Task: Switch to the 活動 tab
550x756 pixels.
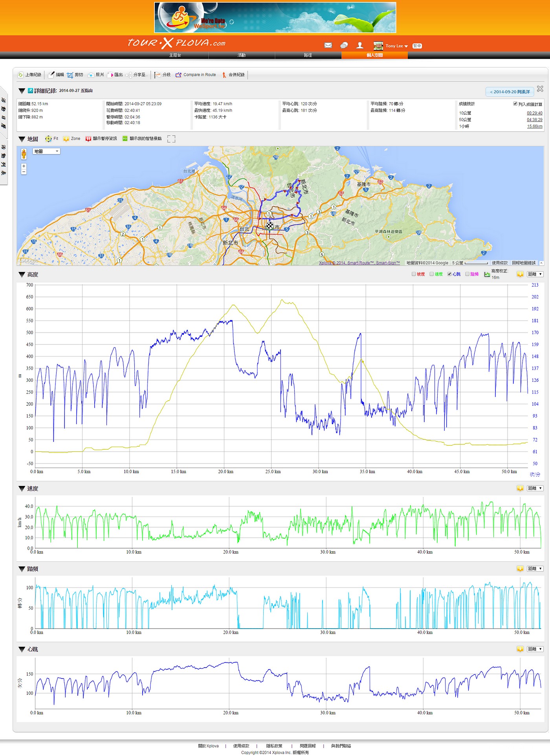Action: point(241,55)
